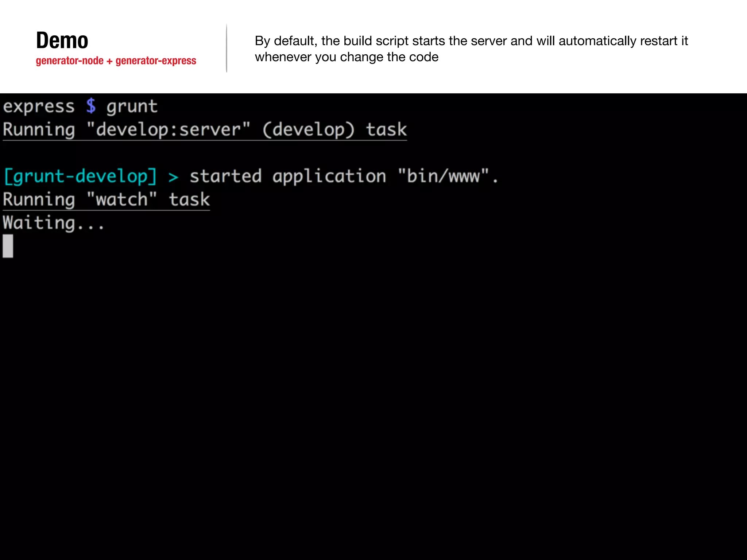Click the 'started application' text
This screenshot has width=747, height=560.
[x=287, y=176]
